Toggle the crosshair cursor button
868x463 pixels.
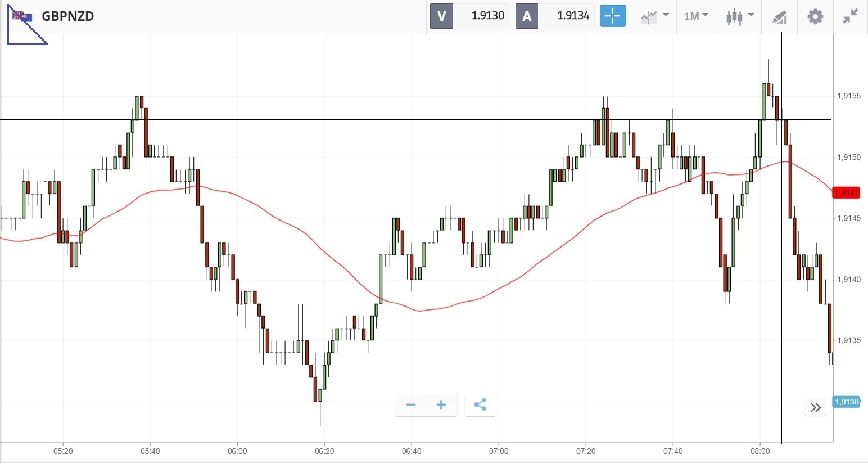click(x=612, y=16)
